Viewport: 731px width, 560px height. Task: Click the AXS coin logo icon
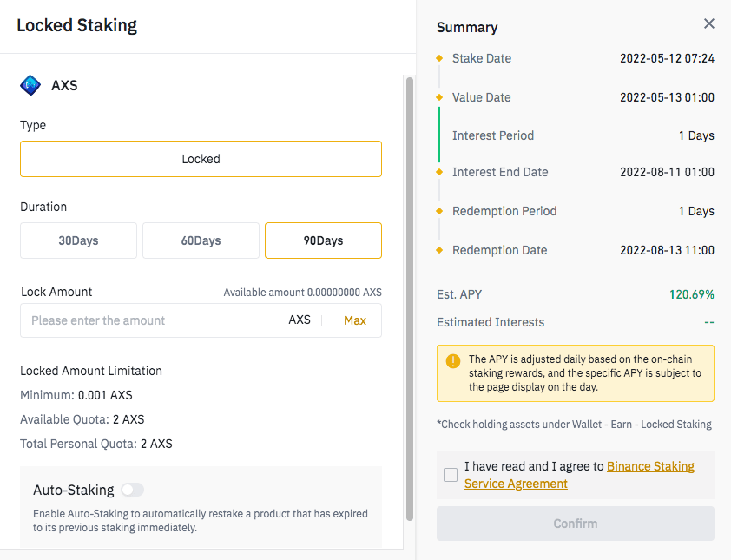coord(30,85)
